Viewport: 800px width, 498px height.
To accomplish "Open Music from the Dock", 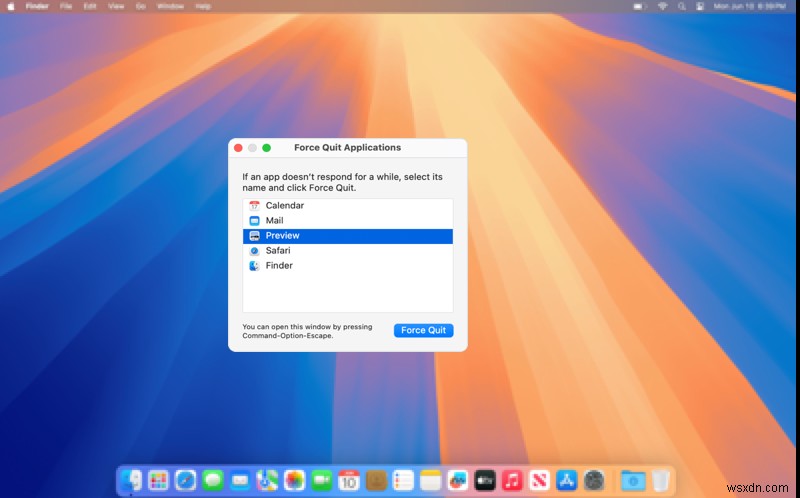I will pos(512,481).
